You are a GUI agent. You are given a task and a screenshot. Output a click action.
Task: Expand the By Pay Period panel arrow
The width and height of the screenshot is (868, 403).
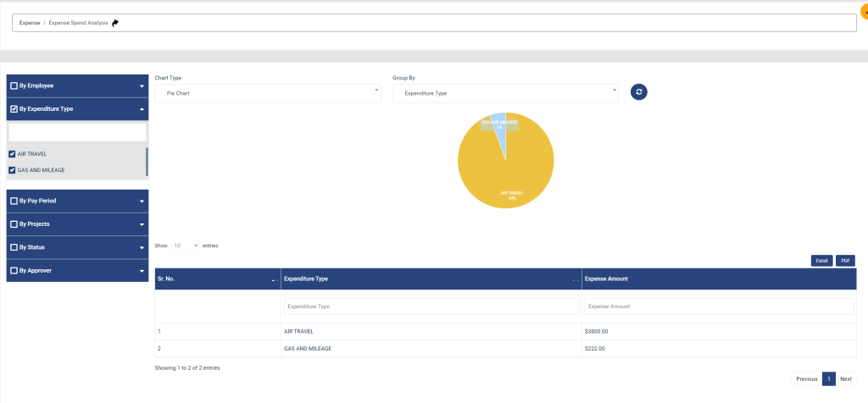pos(142,201)
